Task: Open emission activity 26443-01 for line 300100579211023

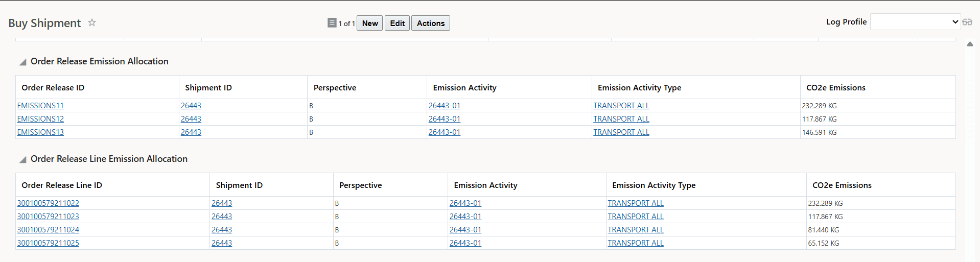Action: [x=465, y=217]
